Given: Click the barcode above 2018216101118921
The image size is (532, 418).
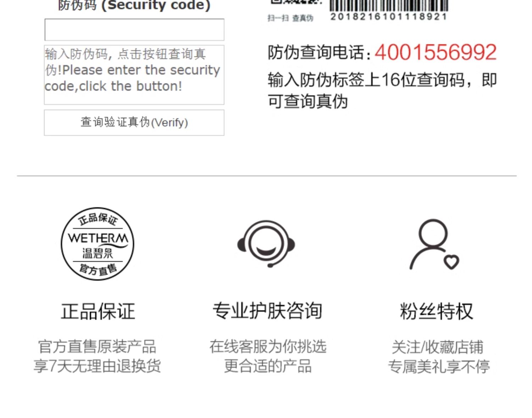Looking at the screenshot, I should pyautogui.click(x=389, y=5).
